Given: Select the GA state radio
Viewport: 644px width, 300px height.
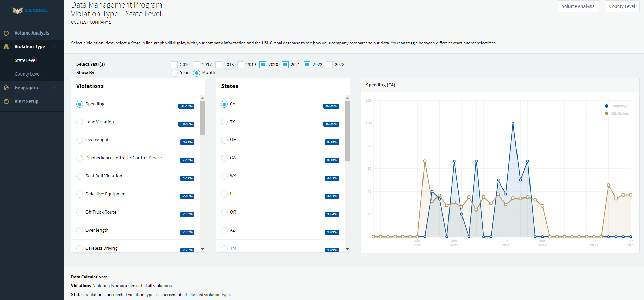Looking at the screenshot, I should click(224, 158).
